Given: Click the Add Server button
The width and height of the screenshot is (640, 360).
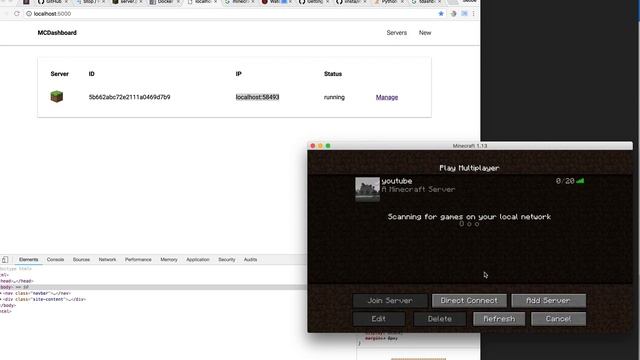Looking at the screenshot, I should pyautogui.click(x=548, y=300).
